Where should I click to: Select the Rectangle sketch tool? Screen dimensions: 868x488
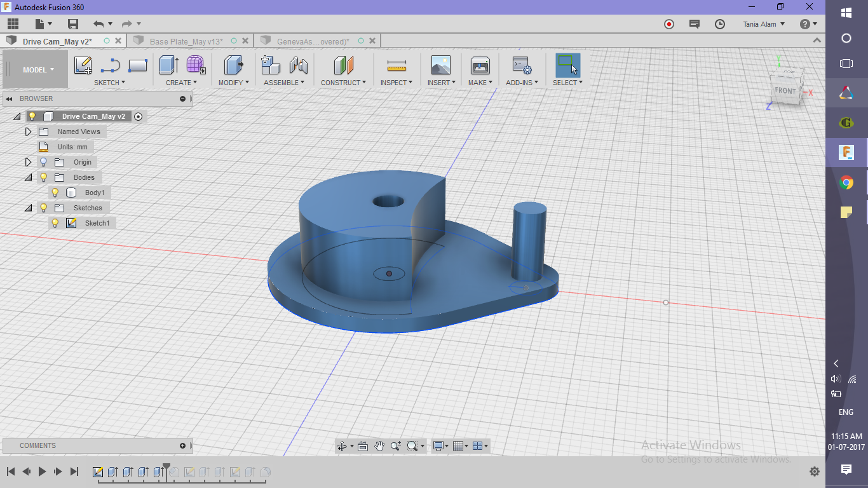point(138,65)
